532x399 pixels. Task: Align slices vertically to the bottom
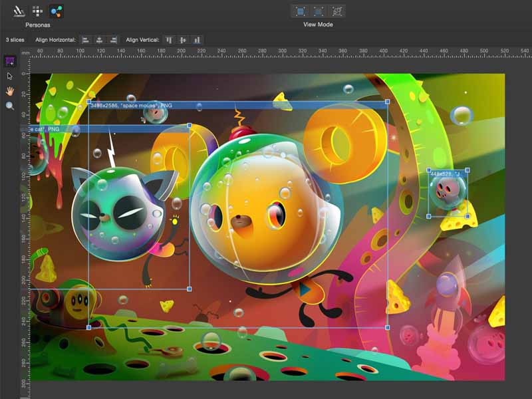pos(197,40)
